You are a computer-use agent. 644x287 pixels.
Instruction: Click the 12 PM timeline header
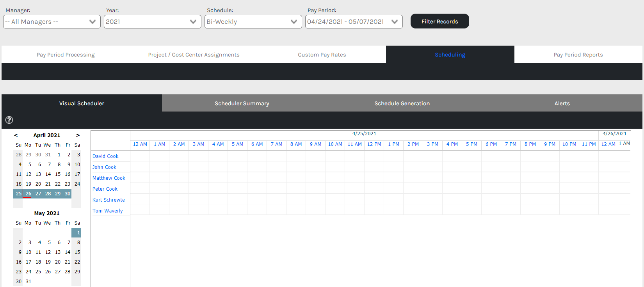click(374, 144)
